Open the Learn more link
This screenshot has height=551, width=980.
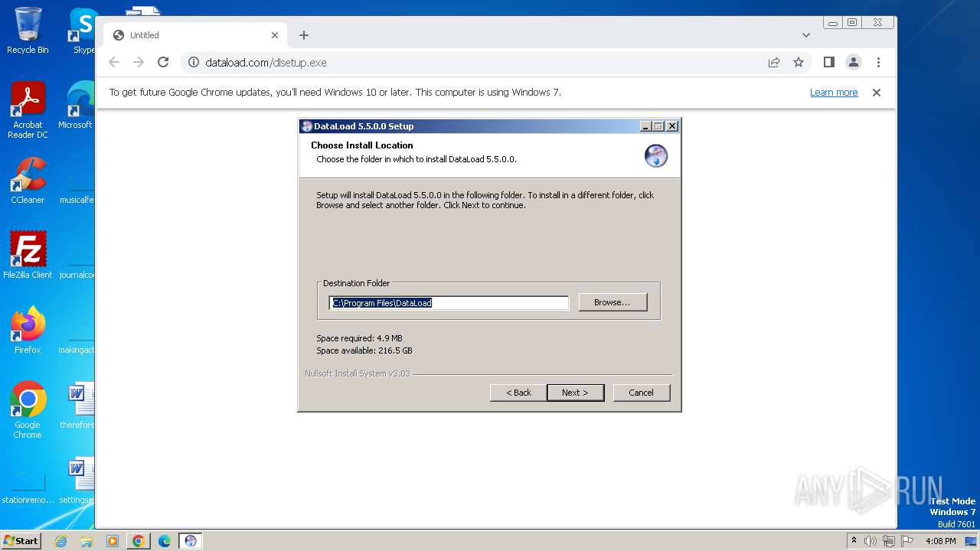tap(834, 93)
